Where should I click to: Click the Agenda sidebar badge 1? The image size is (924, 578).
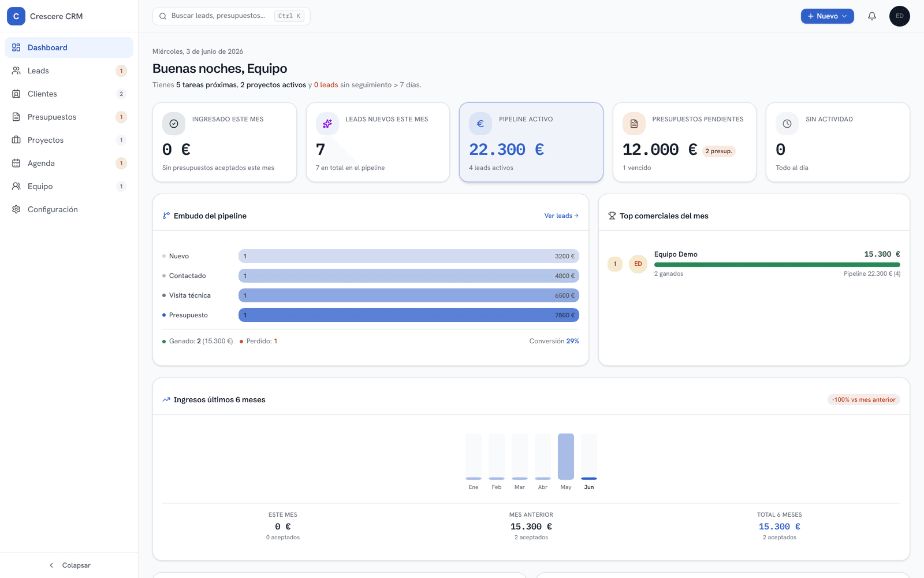point(121,163)
